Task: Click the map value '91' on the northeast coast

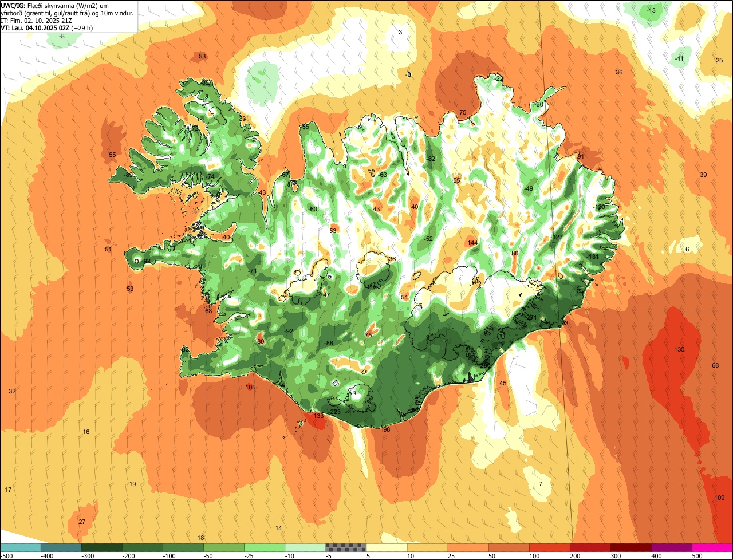Action: click(x=580, y=156)
